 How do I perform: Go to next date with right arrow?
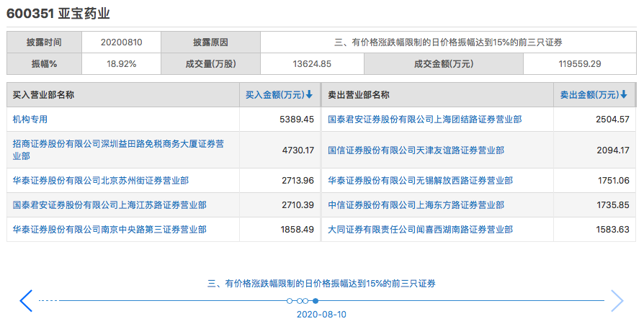pyautogui.click(x=617, y=300)
